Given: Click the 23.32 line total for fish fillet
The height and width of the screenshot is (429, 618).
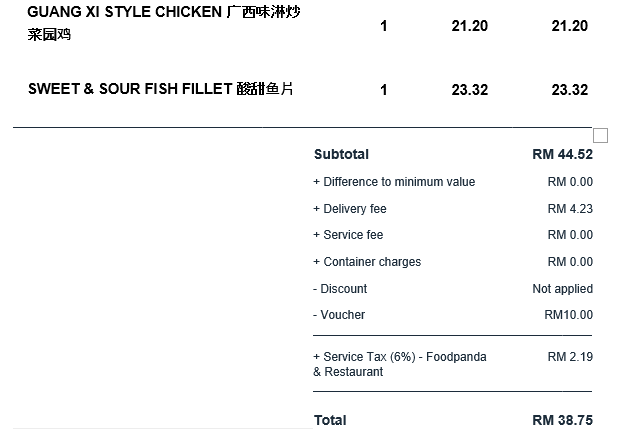Looking at the screenshot, I should 570,90.
